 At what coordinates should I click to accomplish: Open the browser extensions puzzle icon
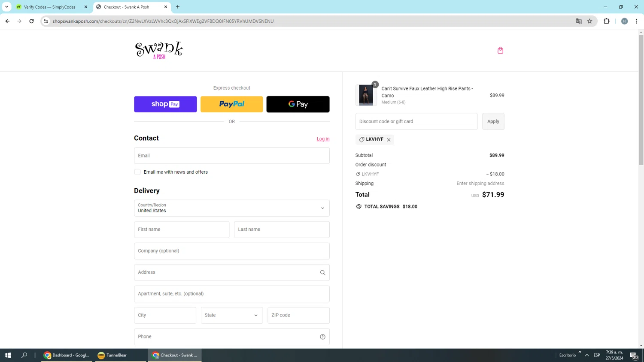607,21
